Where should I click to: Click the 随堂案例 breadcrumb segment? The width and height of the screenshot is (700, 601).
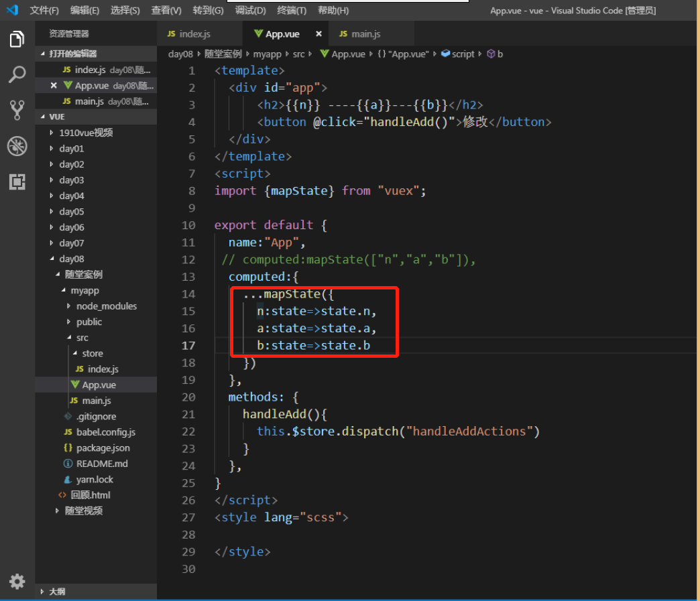pos(223,54)
